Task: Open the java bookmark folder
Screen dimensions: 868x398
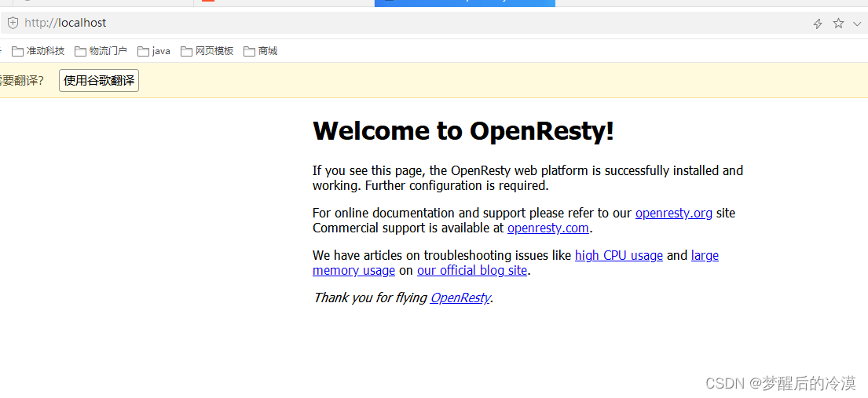Action: (154, 52)
